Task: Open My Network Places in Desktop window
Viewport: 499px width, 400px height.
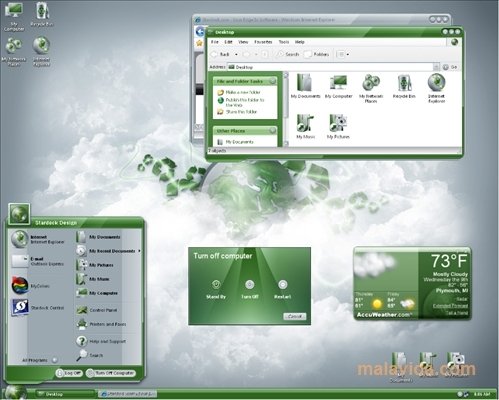Action: (371, 89)
